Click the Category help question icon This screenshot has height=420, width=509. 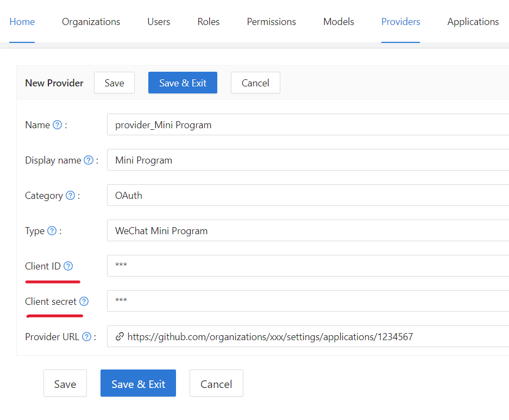click(70, 196)
